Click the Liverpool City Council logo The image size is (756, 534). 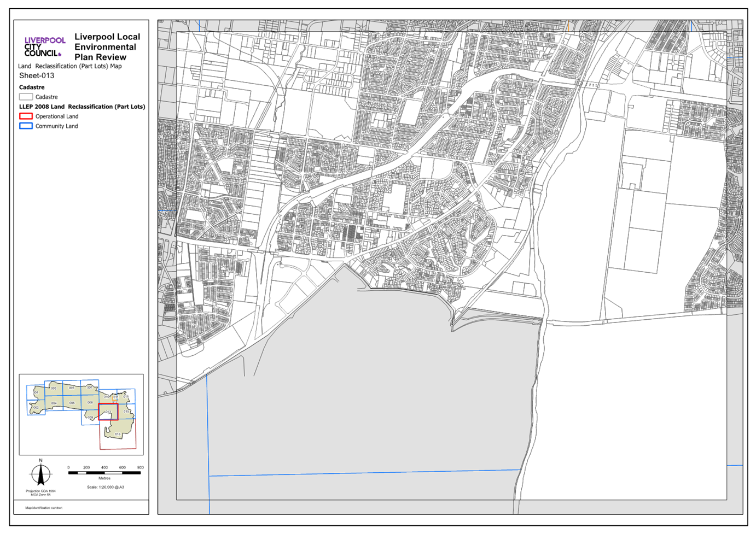tap(45, 46)
